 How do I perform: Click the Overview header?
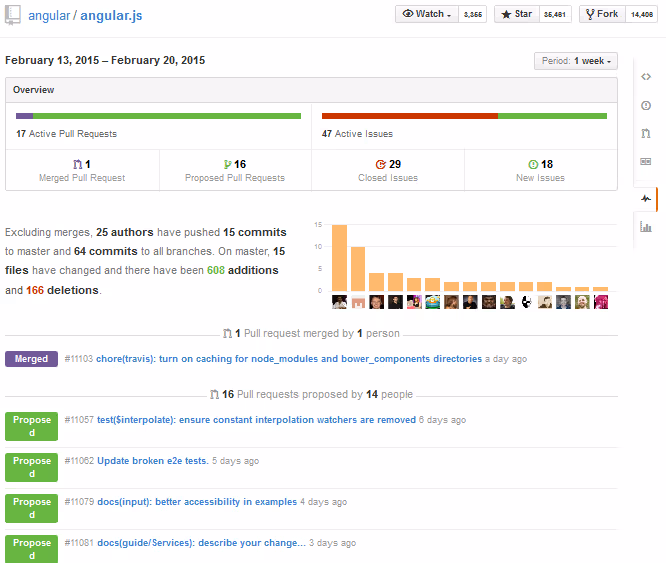click(x=311, y=90)
